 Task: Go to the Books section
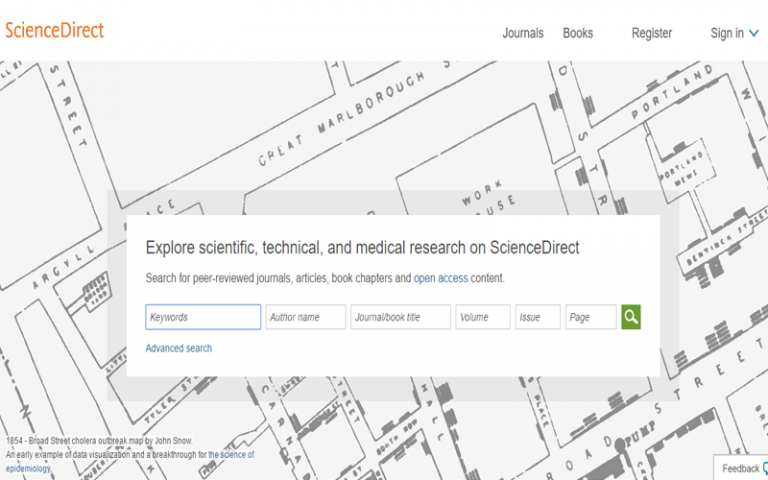[x=577, y=33]
